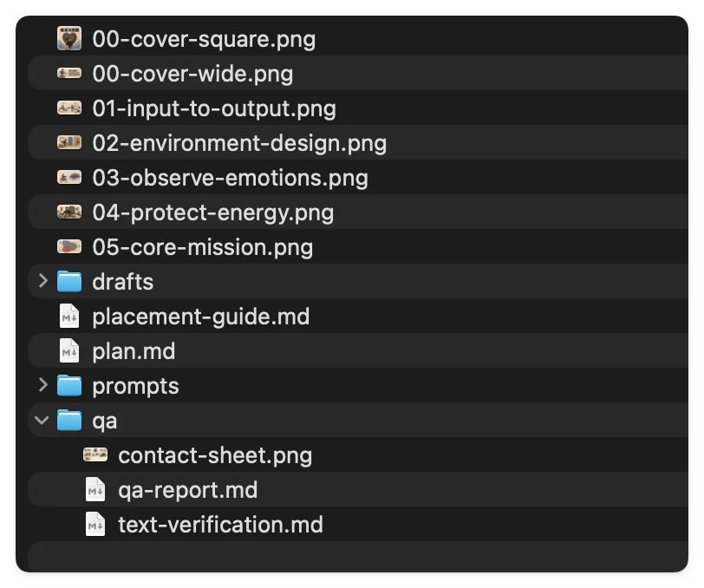The width and height of the screenshot is (704, 588).
Task: Click the text-verification.md Markdown file icon
Action: tap(95, 524)
